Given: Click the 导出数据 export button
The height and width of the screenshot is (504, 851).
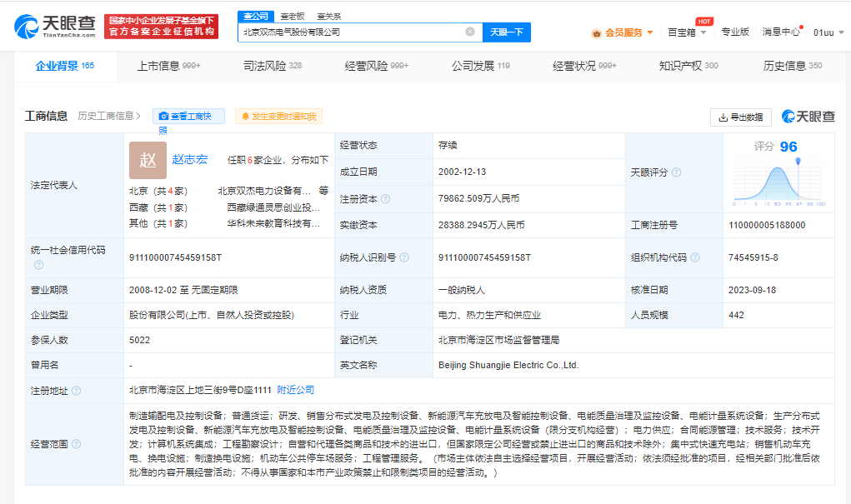Looking at the screenshot, I should click(x=741, y=117).
